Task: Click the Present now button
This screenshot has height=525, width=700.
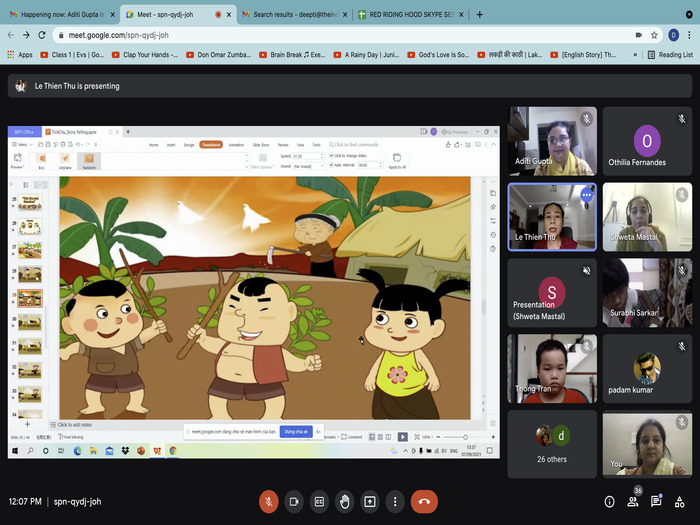Action: tap(370, 502)
